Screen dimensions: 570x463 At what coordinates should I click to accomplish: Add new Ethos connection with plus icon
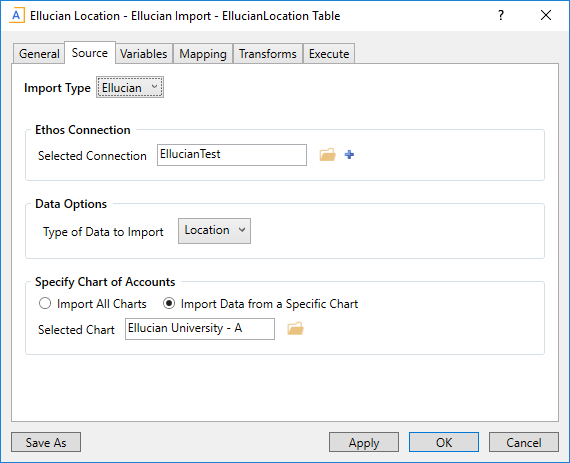pyautogui.click(x=349, y=155)
